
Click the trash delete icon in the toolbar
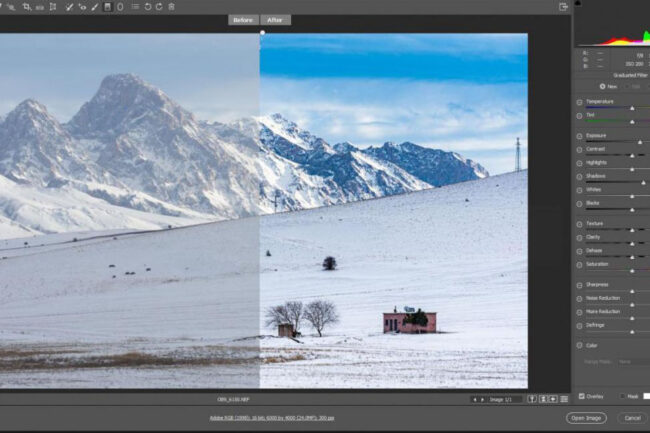171,7
